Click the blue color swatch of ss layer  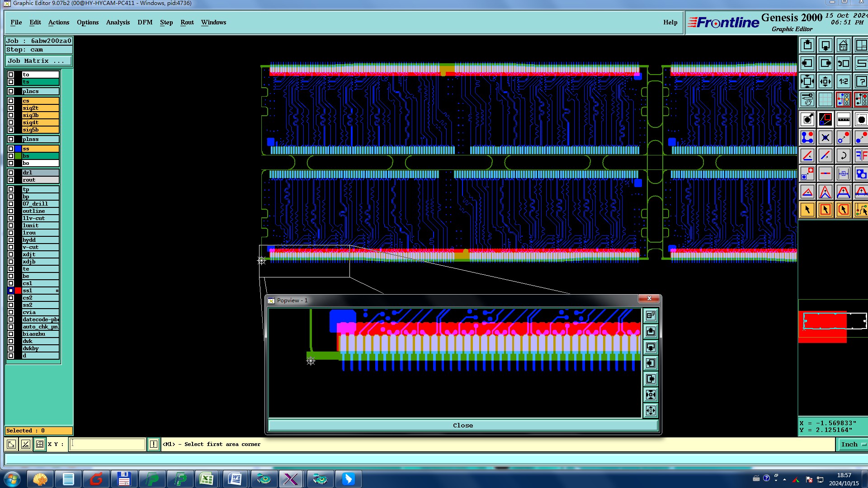click(18, 149)
